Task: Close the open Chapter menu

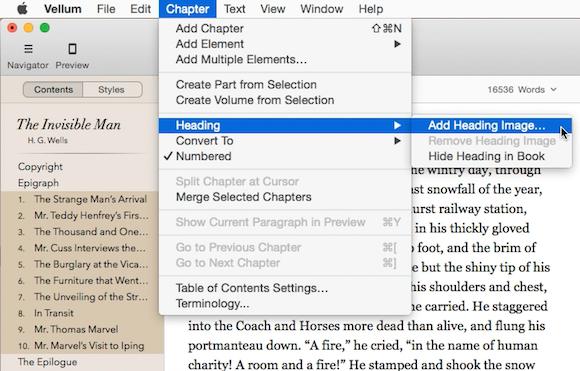Action: tap(188, 9)
